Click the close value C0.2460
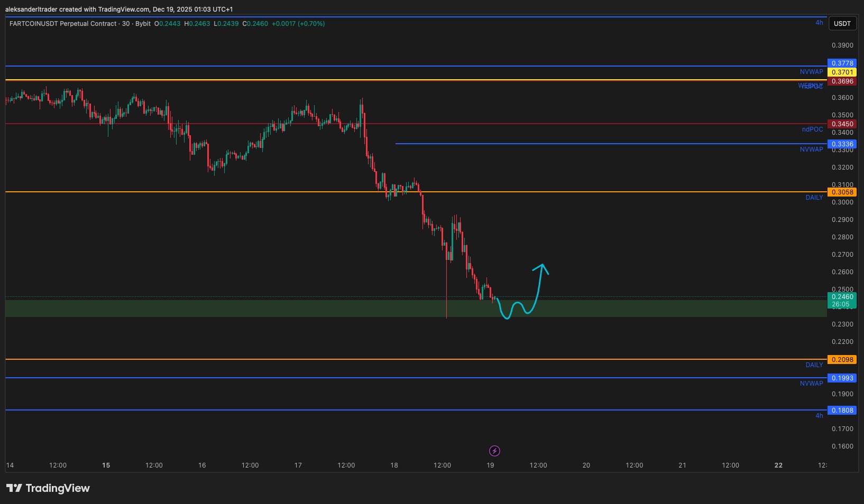This screenshot has height=504, width=864. tap(255, 24)
